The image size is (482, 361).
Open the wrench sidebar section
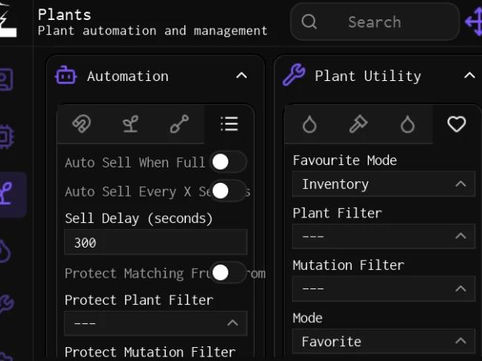[x=7, y=304]
